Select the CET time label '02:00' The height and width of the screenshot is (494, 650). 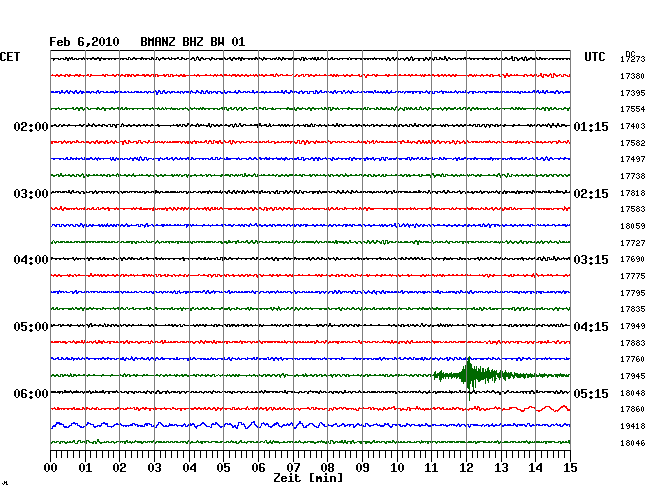point(31,126)
